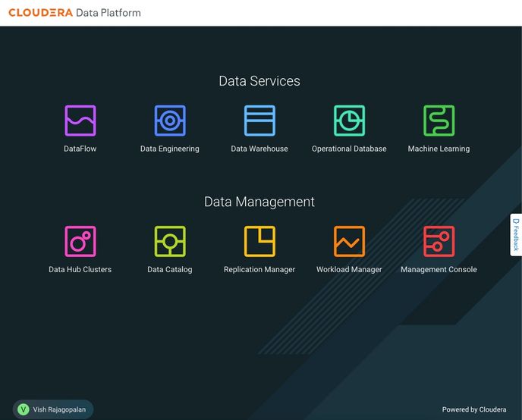The width and height of the screenshot is (522, 420).
Task: Click the Powered by Cloudera text
Action: point(474,409)
